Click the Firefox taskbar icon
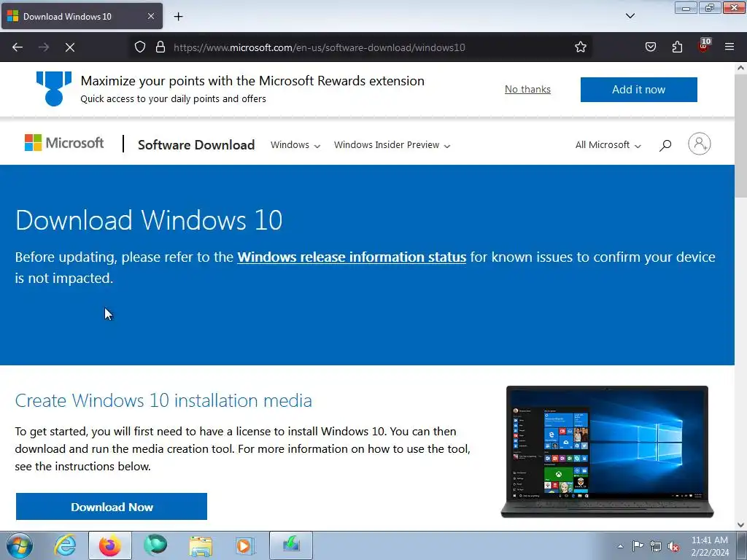The width and height of the screenshot is (747, 560). (110, 545)
